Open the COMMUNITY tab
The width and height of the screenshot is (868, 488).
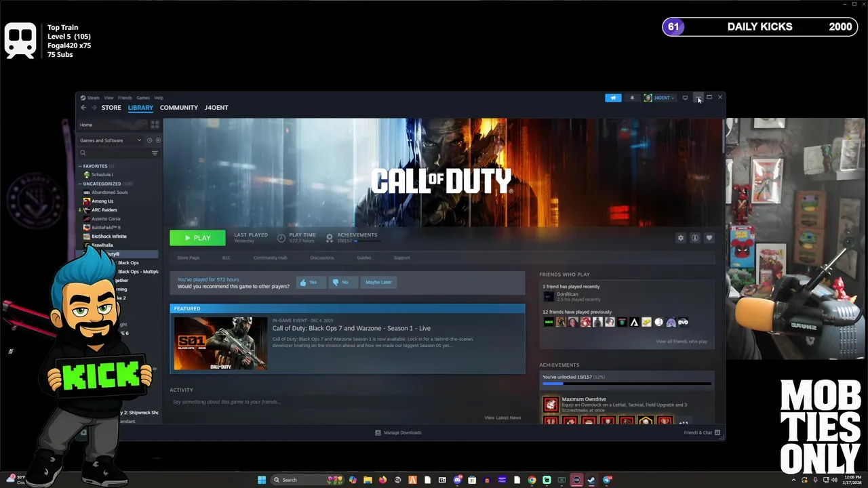pos(179,108)
